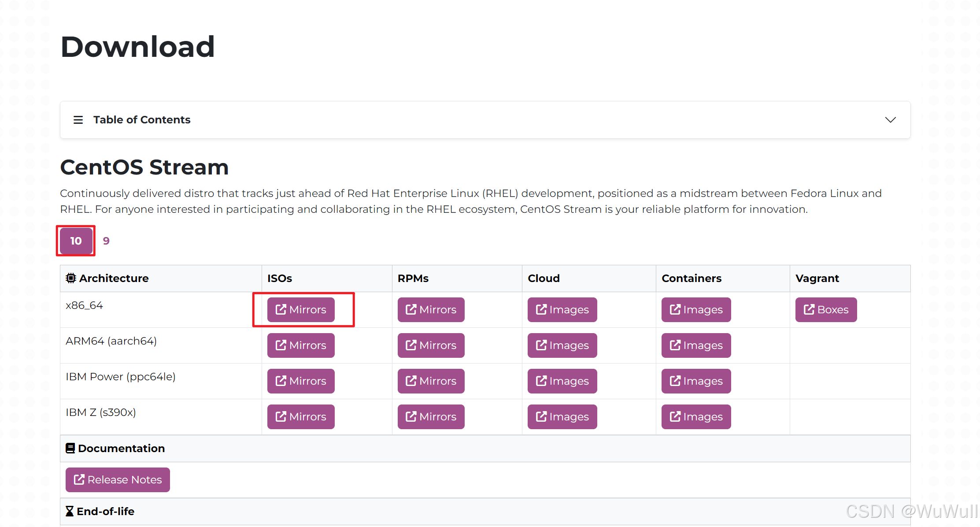This screenshot has width=980, height=527.
Task: Click external-link icon on ppc64le ISOs Mirrors
Action: point(281,381)
